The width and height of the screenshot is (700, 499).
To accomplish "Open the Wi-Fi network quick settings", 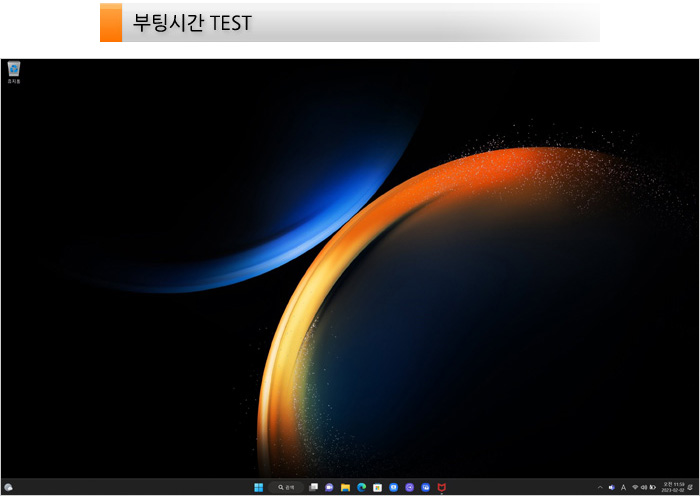I will (634, 487).
